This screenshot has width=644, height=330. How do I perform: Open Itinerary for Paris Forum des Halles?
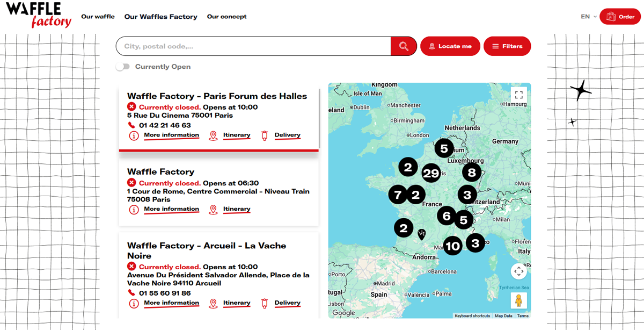pos(237,135)
